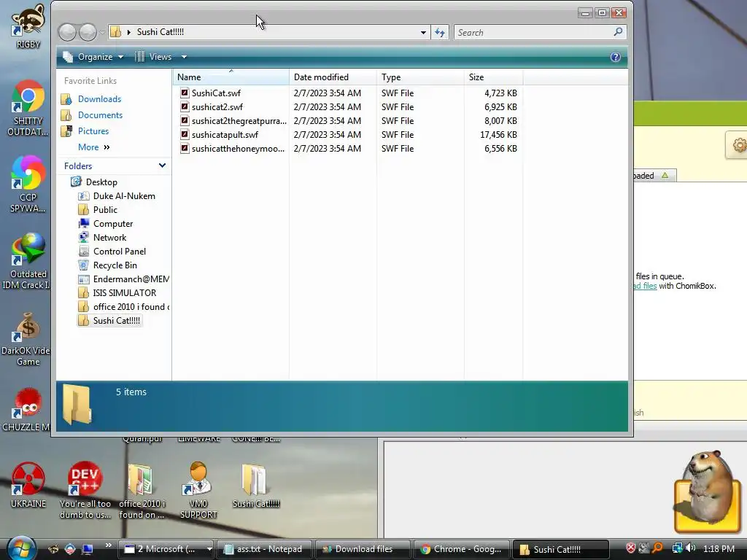
Task: Click the search magnifier icon
Action: [x=618, y=32]
